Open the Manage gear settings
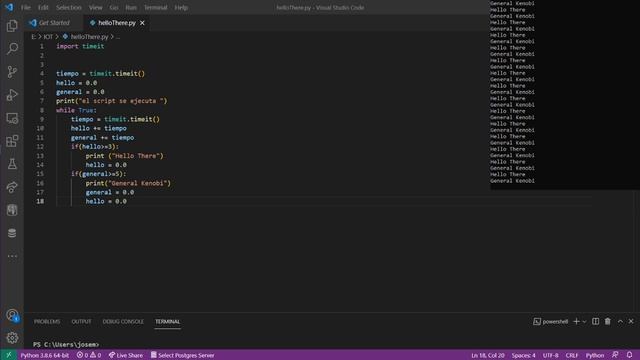The width and height of the screenshot is (640, 360). coord(12,338)
